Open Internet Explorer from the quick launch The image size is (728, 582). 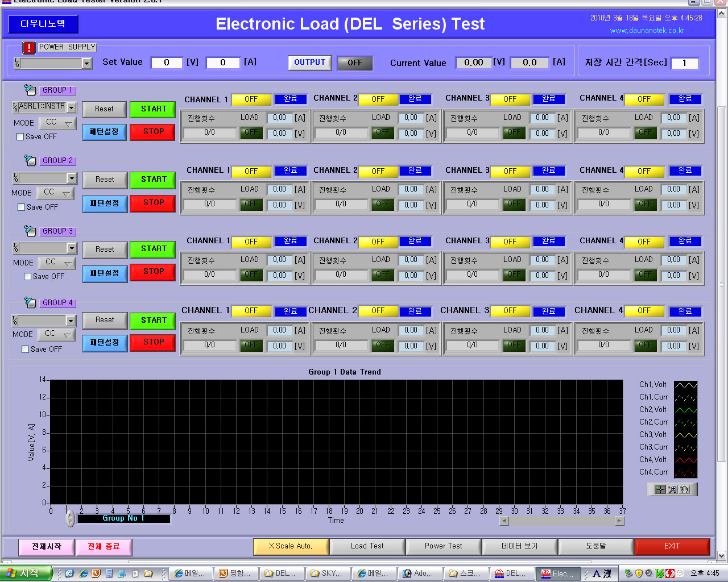pyautogui.click(x=83, y=573)
